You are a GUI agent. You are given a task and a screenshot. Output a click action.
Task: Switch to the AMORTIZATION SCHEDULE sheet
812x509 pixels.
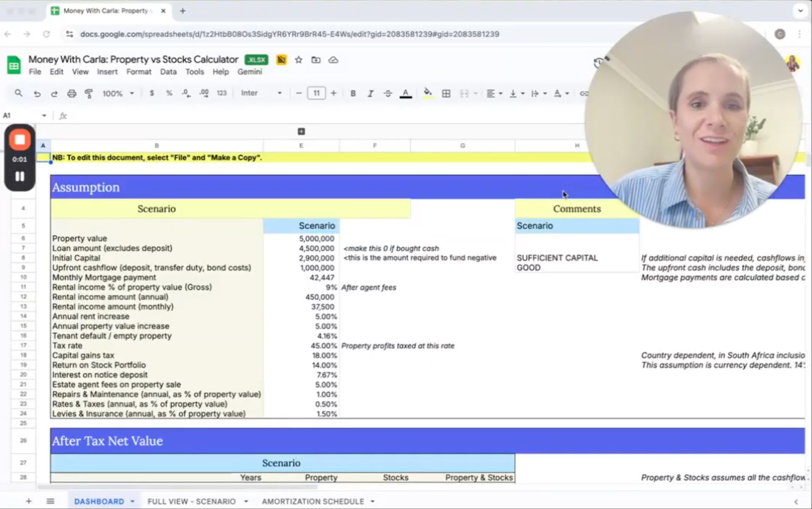(313, 501)
